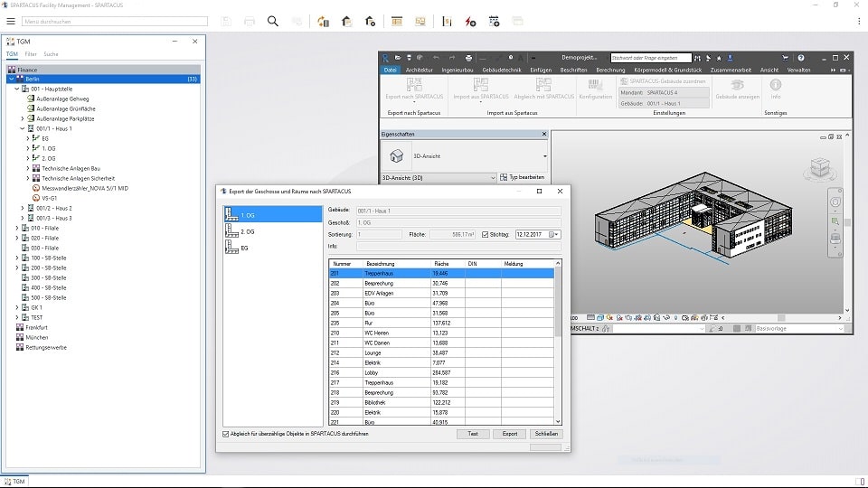
Task: Expand the 001/2 - Haus 2 tree node
Action: coord(23,208)
